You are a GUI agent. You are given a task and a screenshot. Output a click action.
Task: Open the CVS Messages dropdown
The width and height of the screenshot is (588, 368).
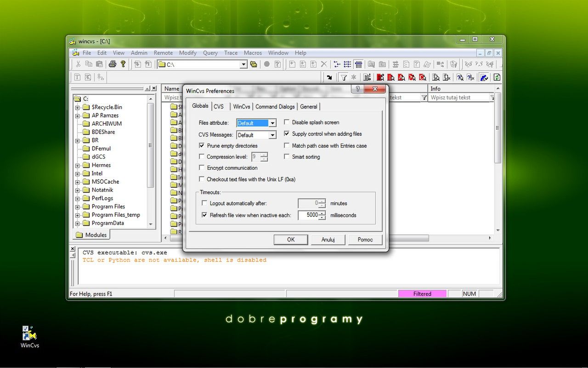click(272, 135)
